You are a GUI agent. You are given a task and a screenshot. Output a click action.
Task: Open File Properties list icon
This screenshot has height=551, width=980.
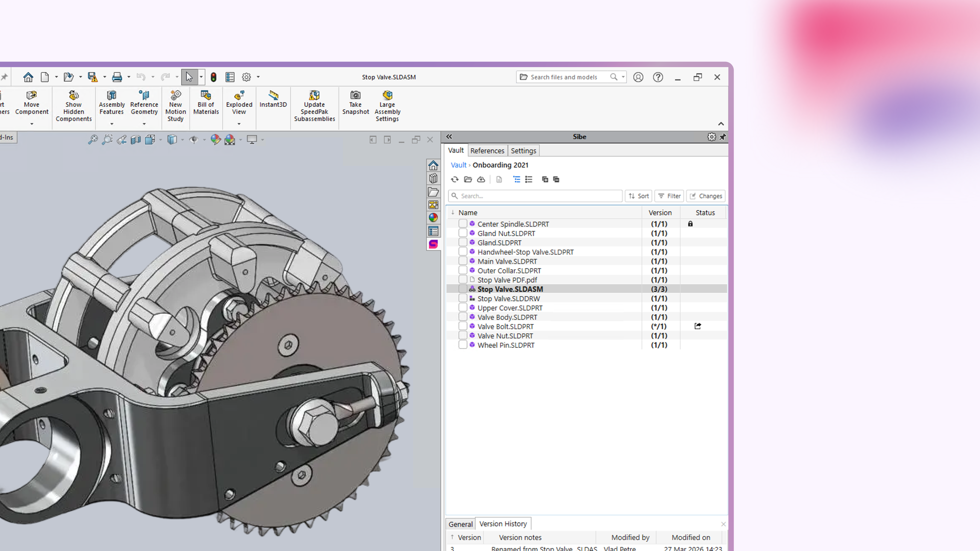coord(230,77)
